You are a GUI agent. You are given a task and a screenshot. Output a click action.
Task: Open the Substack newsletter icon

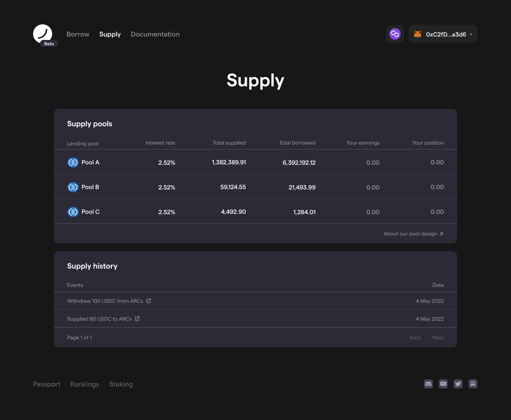click(473, 384)
